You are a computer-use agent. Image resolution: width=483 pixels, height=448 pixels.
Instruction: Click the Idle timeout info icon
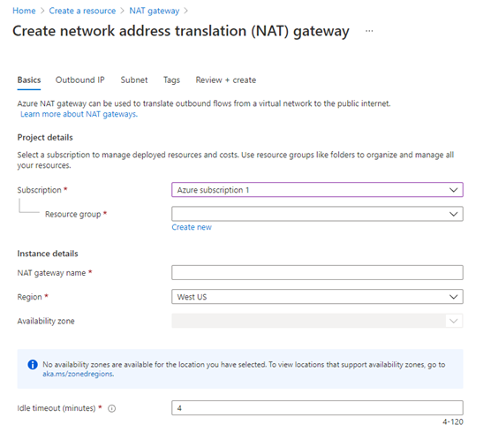click(111, 408)
